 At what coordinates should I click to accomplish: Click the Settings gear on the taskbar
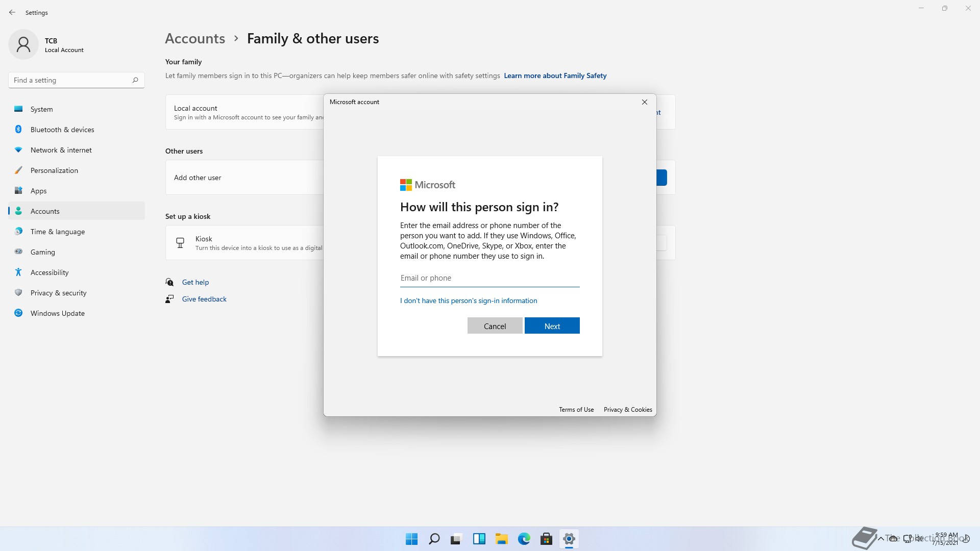pyautogui.click(x=569, y=539)
